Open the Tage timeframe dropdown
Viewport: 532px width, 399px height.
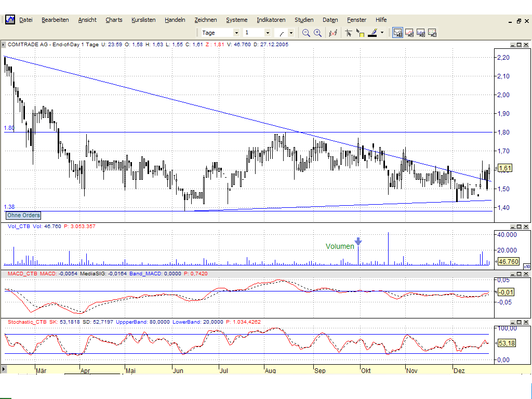(x=236, y=32)
